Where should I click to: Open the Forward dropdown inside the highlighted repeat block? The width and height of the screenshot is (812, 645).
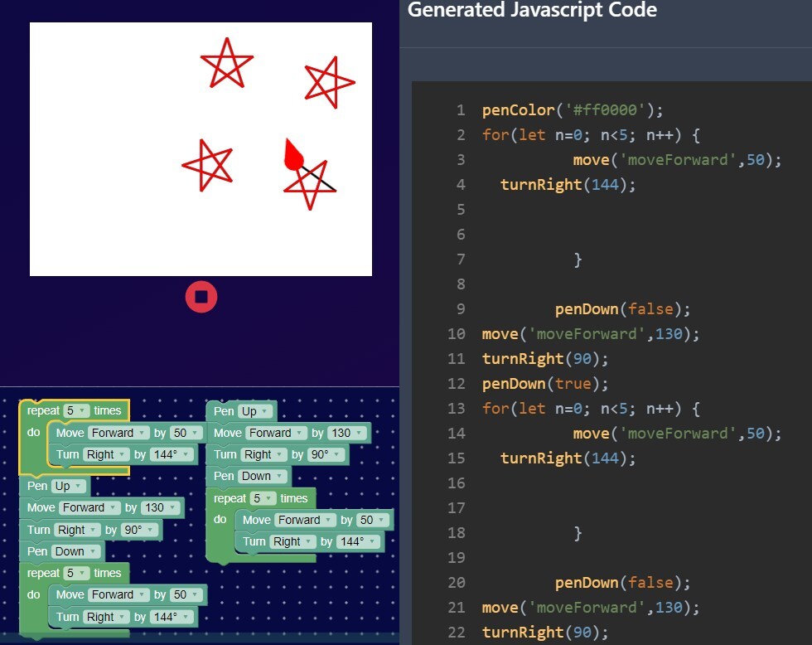pyautogui.click(x=119, y=433)
